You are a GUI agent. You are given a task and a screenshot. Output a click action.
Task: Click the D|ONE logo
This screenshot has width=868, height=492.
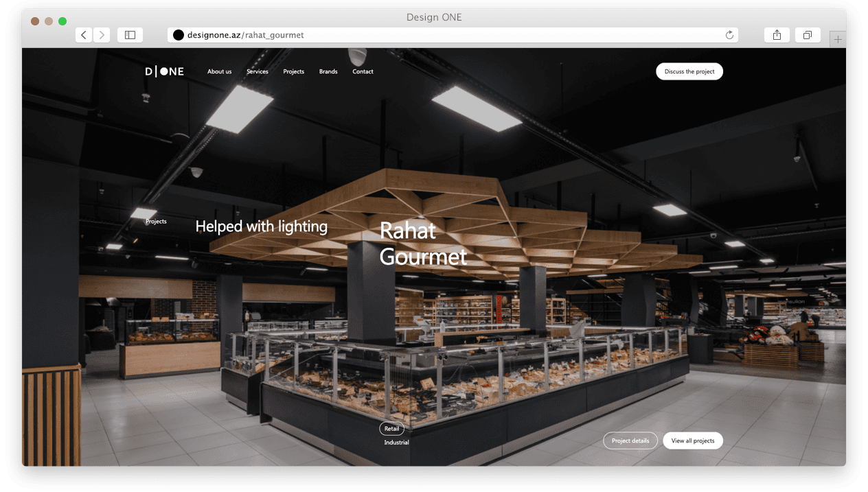pyautogui.click(x=164, y=71)
